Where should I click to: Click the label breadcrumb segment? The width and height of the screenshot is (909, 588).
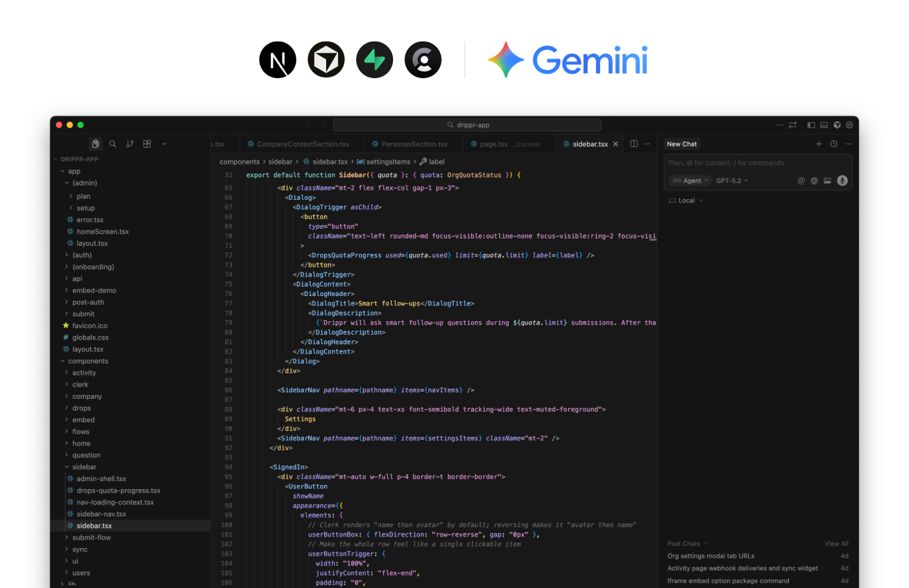tap(432, 162)
